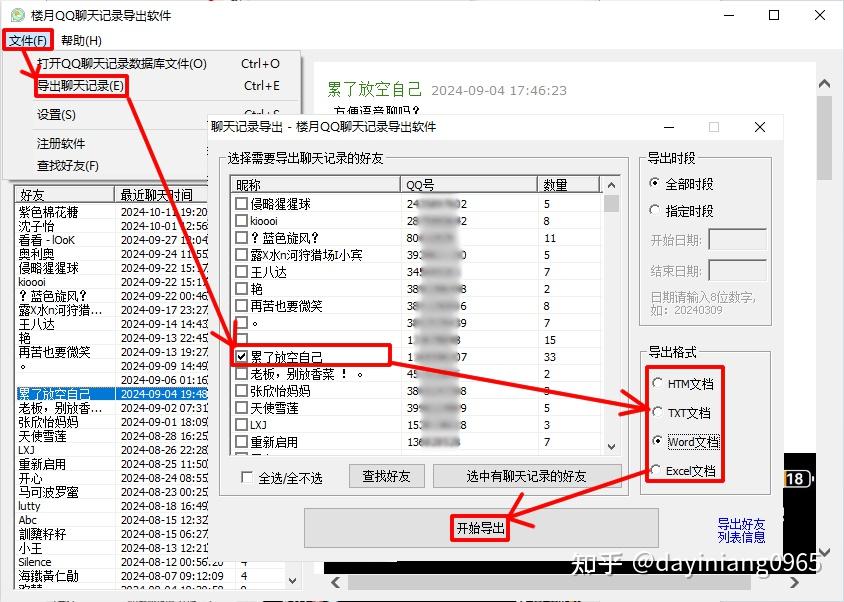Select 奥利奥 in main friend list
844x602 pixels.
(x=37, y=254)
